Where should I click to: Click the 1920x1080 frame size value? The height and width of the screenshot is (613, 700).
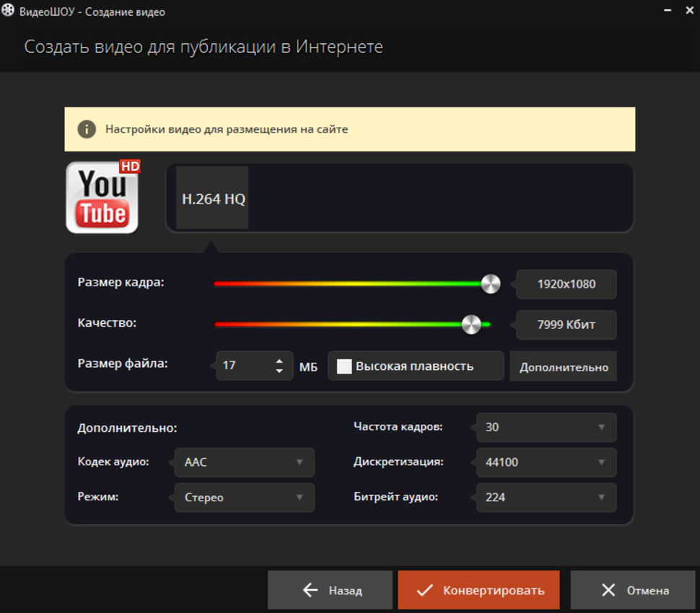coord(566,284)
